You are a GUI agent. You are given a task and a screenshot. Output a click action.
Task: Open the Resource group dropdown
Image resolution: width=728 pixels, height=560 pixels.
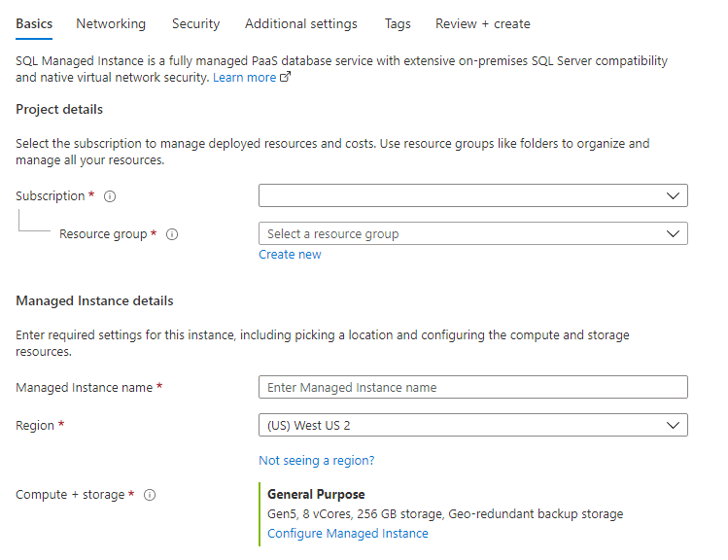point(473,233)
